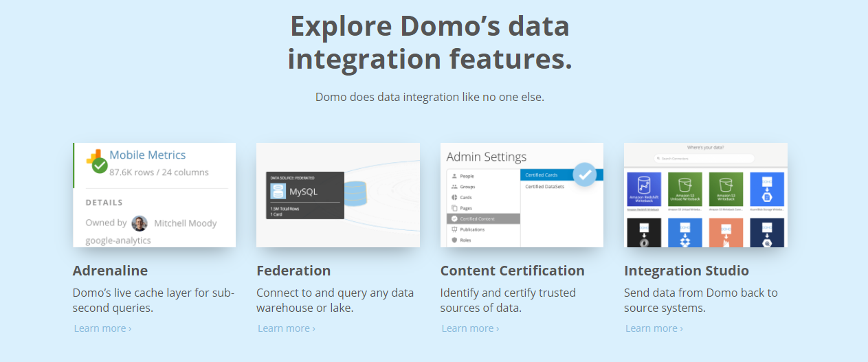This screenshot has width=868, height=362.
Task: Click the Certified Content checkmark icon
Action: click(x=454, y=218)
